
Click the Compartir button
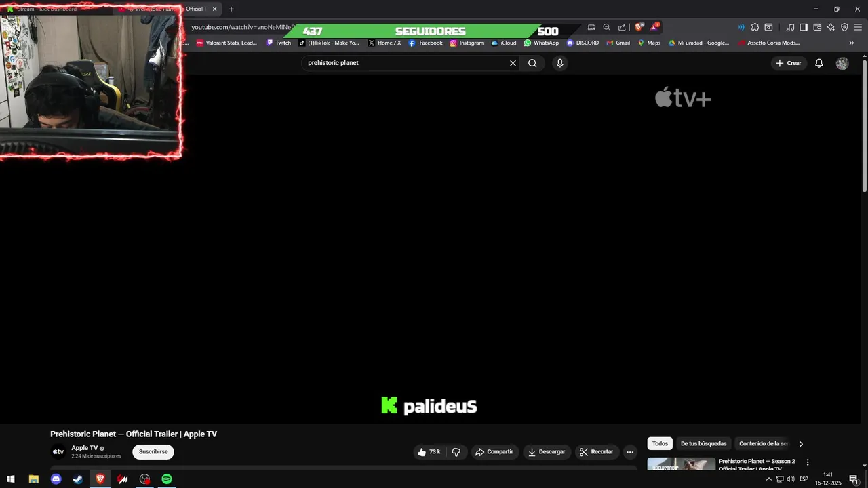coord(494,452)
